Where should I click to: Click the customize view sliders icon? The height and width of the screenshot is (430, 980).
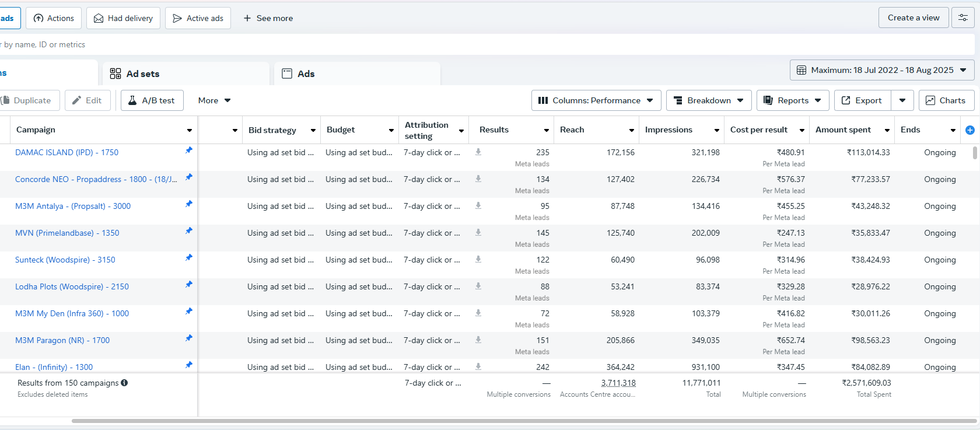tap(963, 18)
